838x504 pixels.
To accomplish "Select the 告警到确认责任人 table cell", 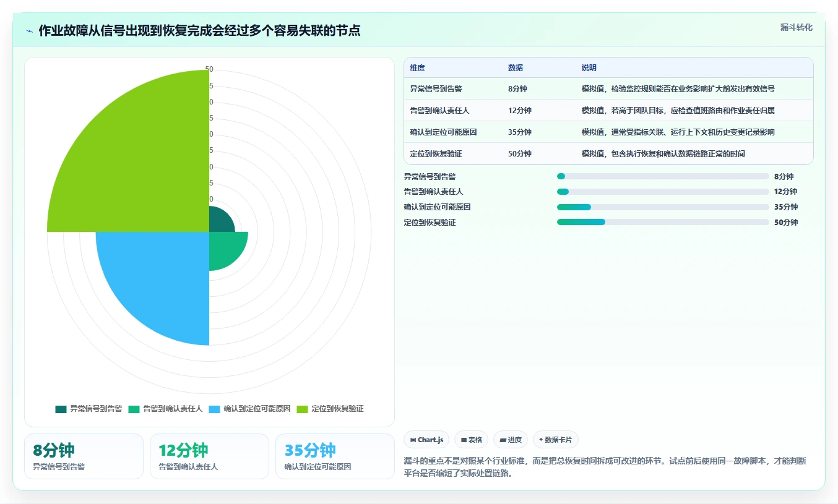I will (x=453, y=111).
